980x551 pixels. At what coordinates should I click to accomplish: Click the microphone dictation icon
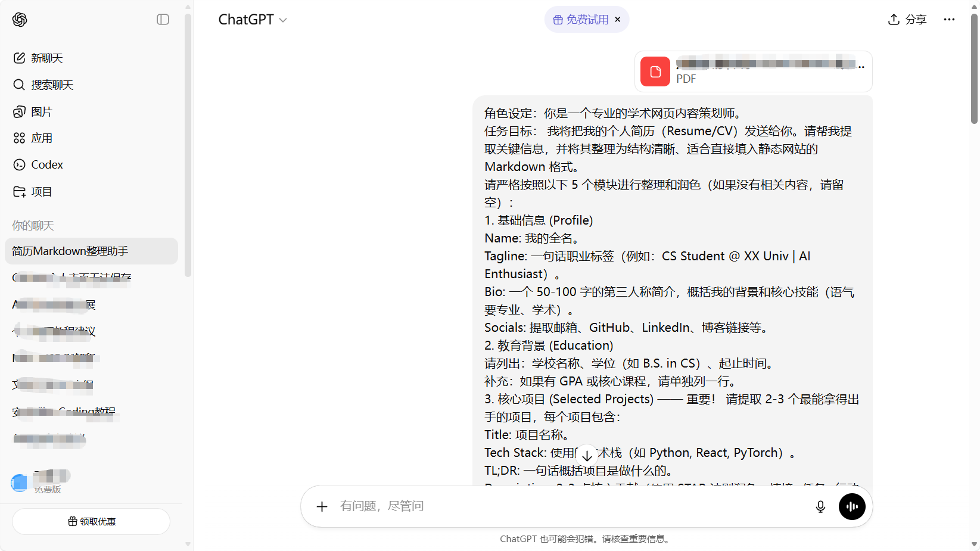pos(820,506)
